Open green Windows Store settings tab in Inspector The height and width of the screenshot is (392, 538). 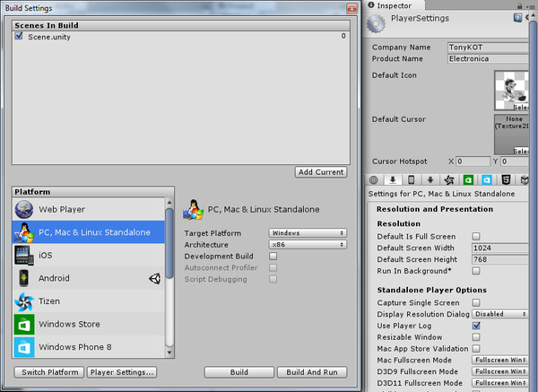[468, 179]
